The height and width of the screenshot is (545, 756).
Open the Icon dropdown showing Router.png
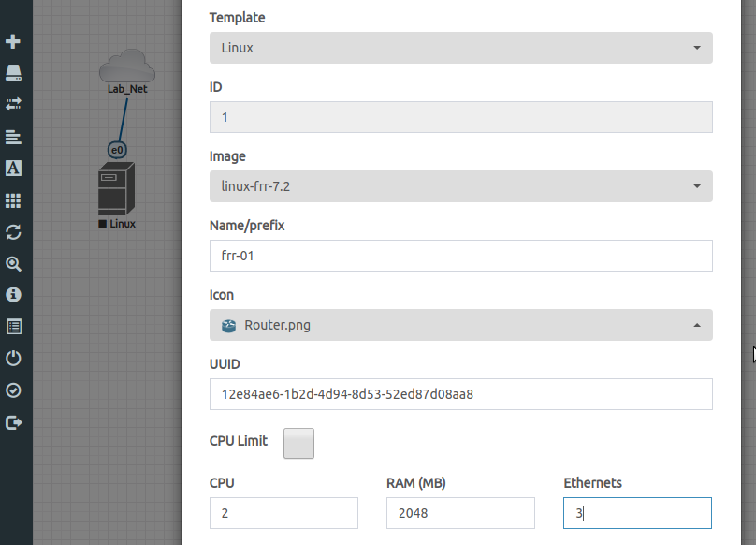click(x=460, y=325)
